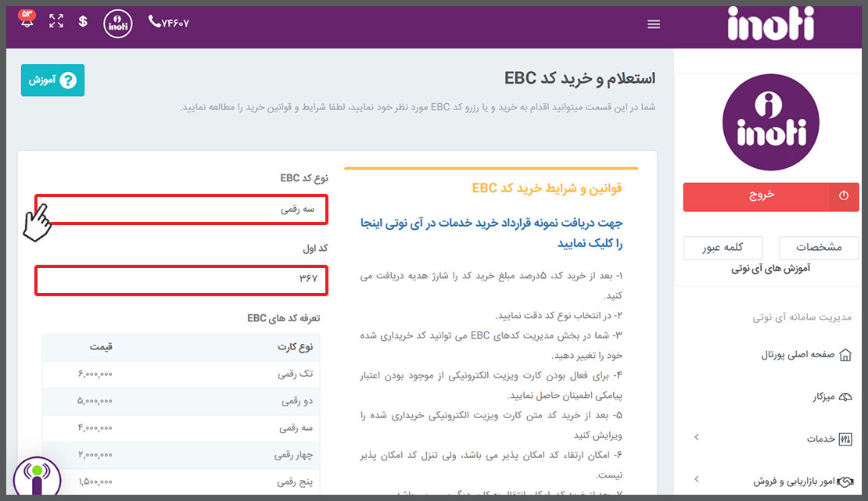Click the ۴,۰۰۰,۰۰۰ price cell
868x501 pixels.
point(95,428)
